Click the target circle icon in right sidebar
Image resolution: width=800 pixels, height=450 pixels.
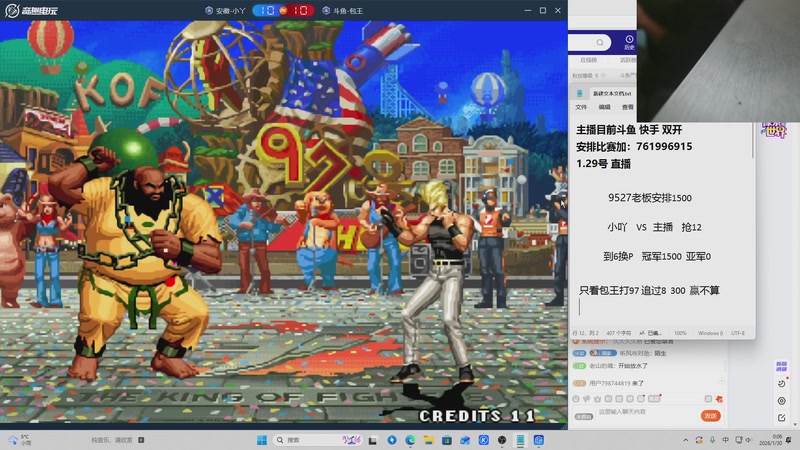781,401
